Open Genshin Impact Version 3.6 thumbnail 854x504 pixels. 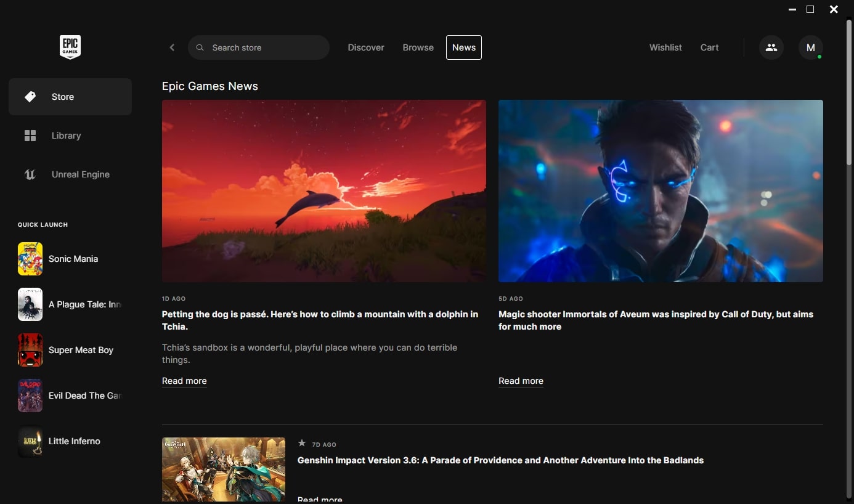tap(224, 470)
